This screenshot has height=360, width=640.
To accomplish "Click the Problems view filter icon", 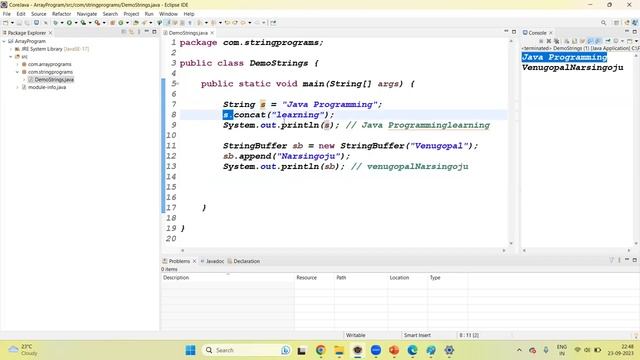I will 611,260.
